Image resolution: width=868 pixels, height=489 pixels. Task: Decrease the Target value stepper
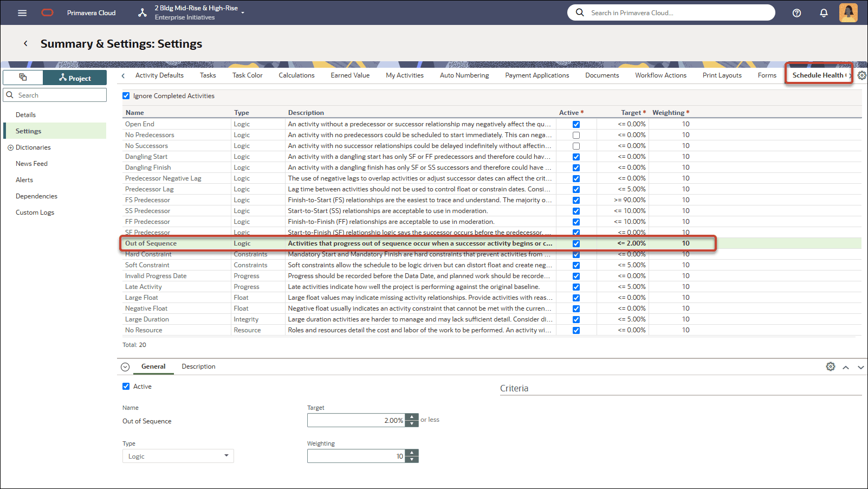(x=412, y=423)
